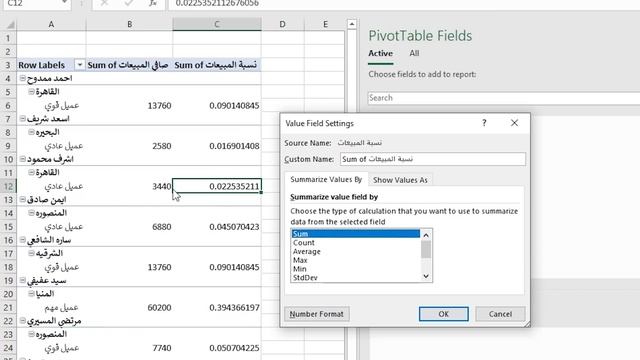640x360 pixels.
Task: Click cell containing 0.050704225
Action: pos(217,348)
